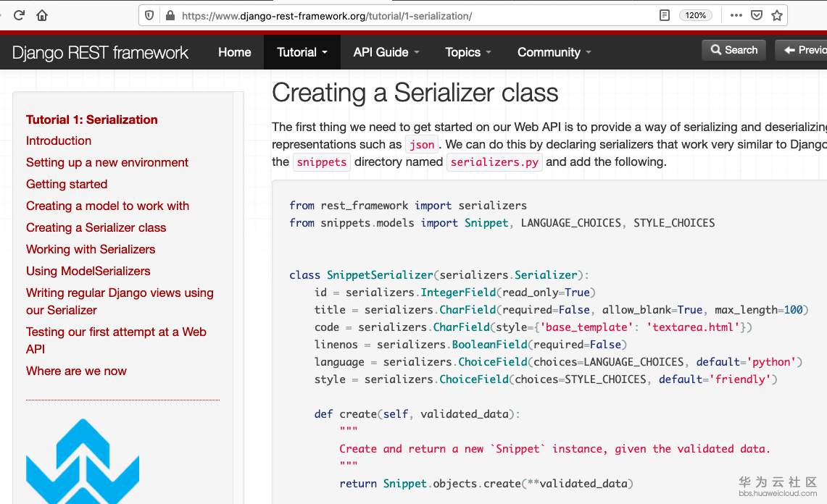Image resolution: width=827 pixels, height=504 pixels.
Task: Go to Home in the navbar
Action: click(x=235, y=52)
